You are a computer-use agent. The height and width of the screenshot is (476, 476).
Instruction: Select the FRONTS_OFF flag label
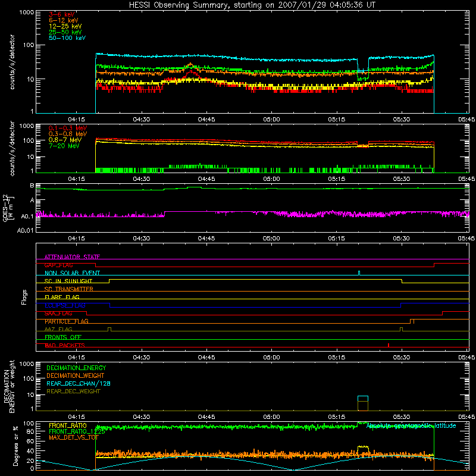[x=63, y=337]
